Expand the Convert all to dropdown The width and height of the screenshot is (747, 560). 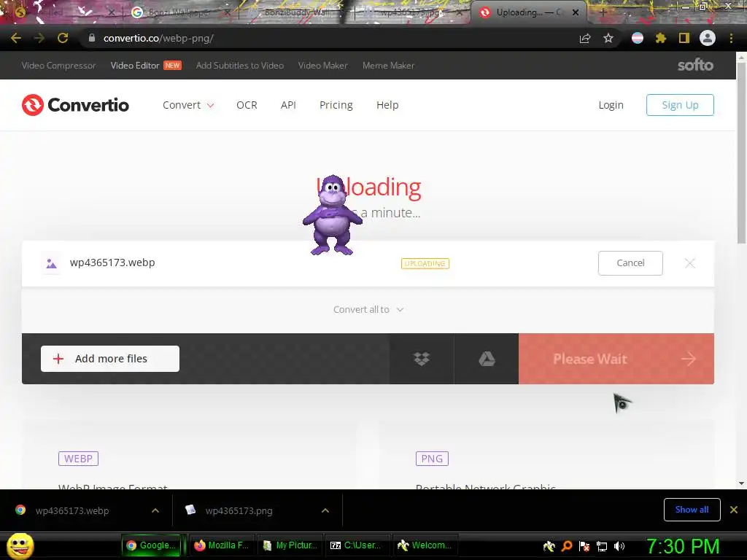coord(368,309)
